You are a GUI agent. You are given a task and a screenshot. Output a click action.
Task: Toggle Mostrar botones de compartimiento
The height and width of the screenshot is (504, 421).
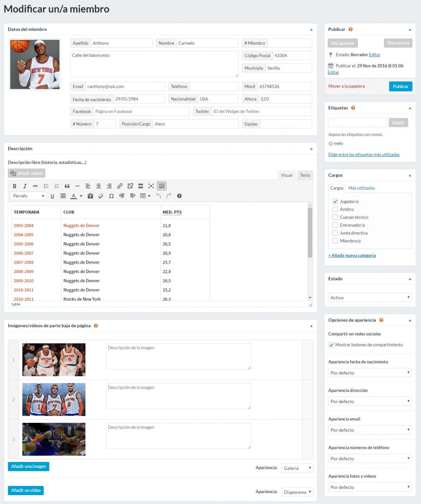331,345
